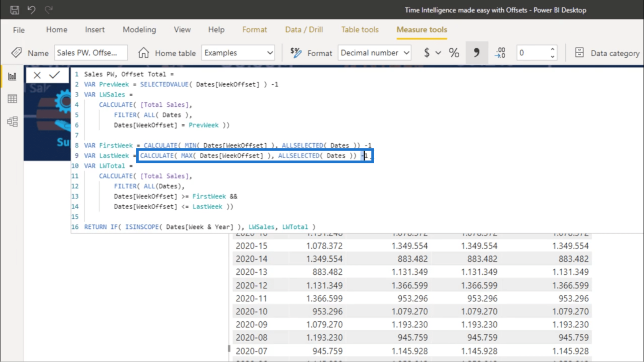Click the Home table house icon
Viewport: 644px width, 362px height.
coord(143,52)
